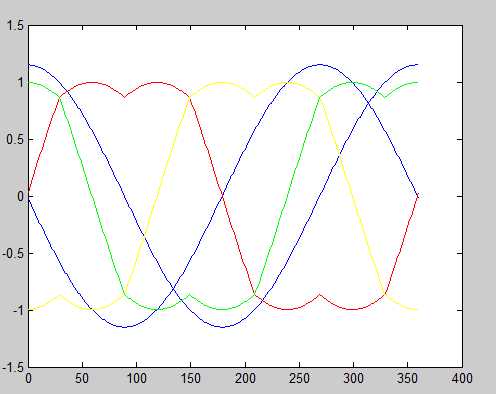Viewport: 496px width, 394px height.
Task: Select the yellow curve's peak near x=180
Action: point(223,82)
